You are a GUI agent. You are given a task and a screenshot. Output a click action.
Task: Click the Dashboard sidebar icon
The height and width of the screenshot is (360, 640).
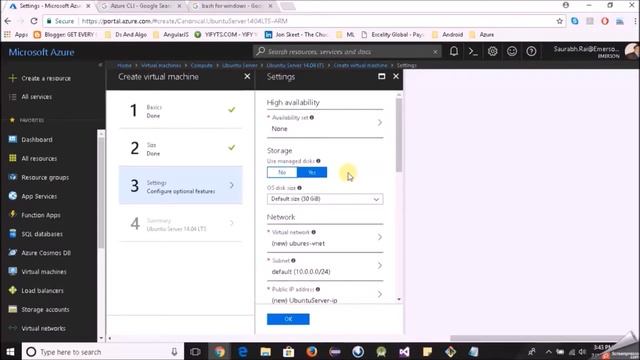13,139
